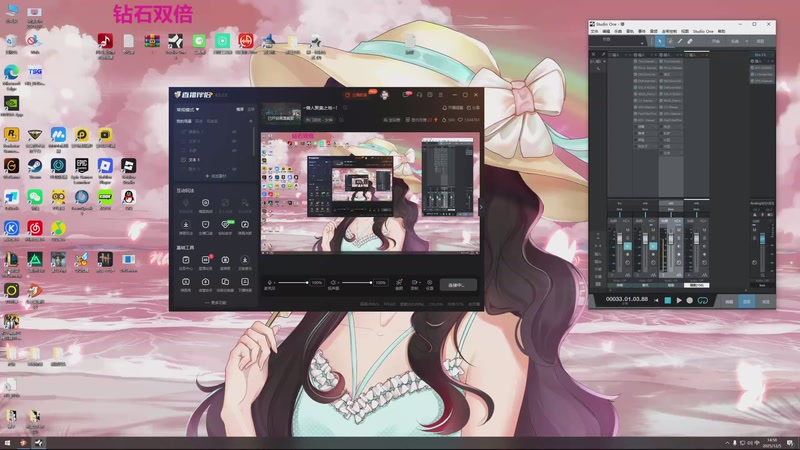Open the headset support icon in header
This screenshot has width=800, height=450.
(x=419, y=95)
